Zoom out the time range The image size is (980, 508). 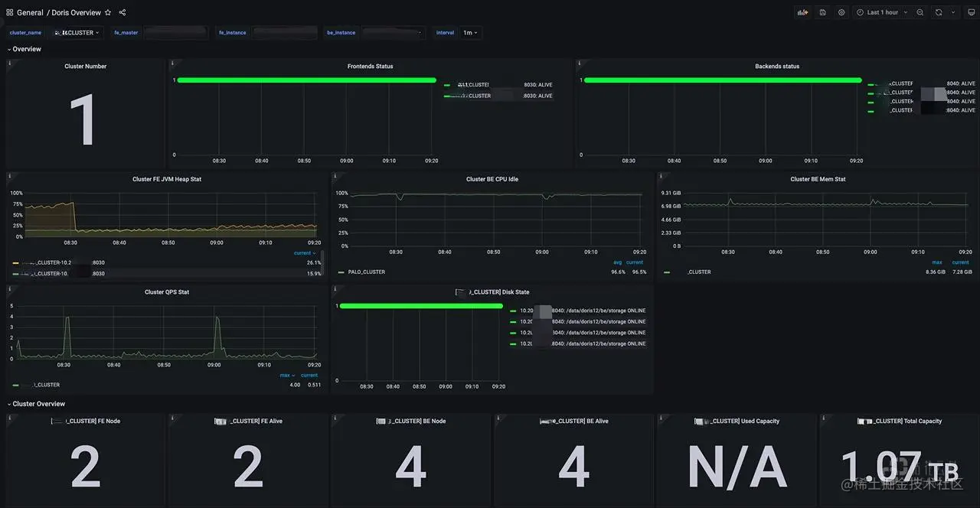[x=920, y=12]
